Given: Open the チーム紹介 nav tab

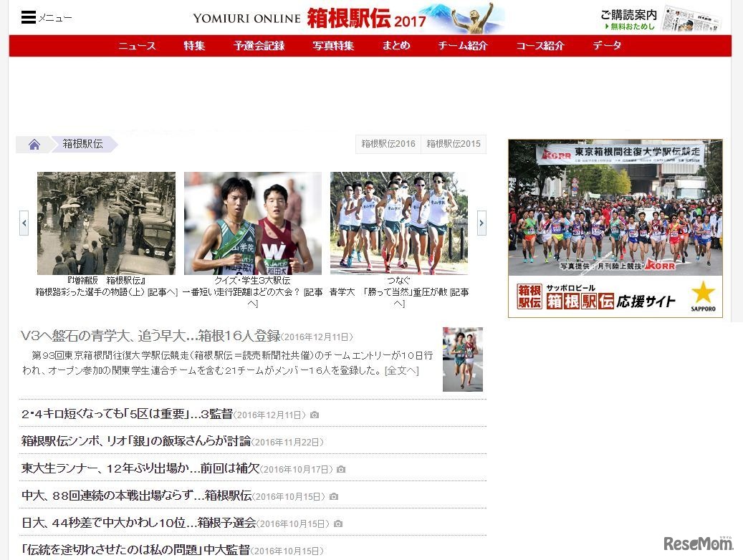Looking at the screenshot, I should point(462,46).
